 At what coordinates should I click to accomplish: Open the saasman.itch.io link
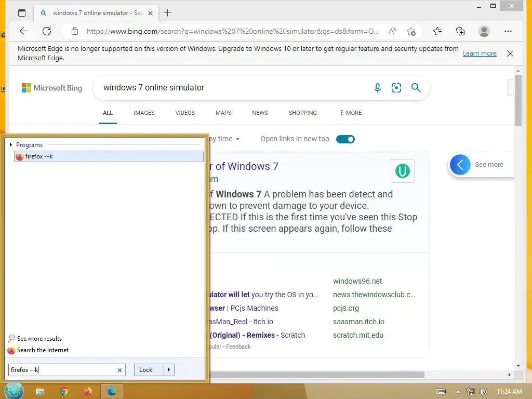point(358,322)
